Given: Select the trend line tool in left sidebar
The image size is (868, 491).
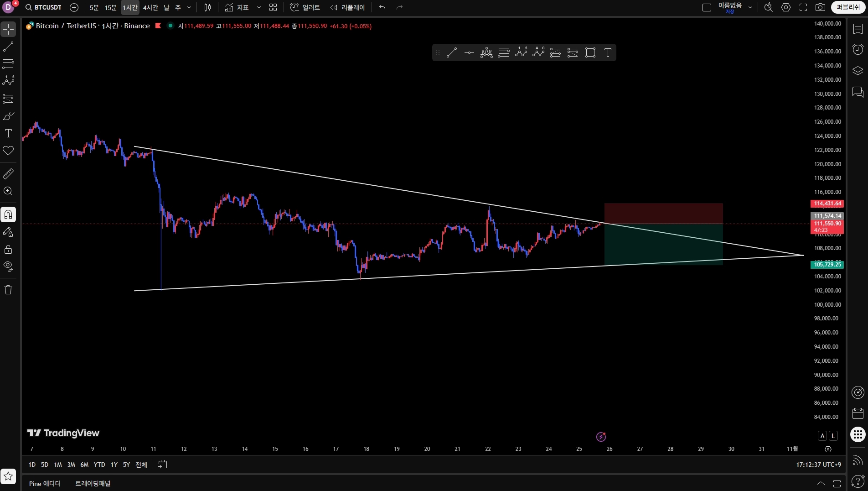Looking at the screenshot, I should tap(8, 47).
